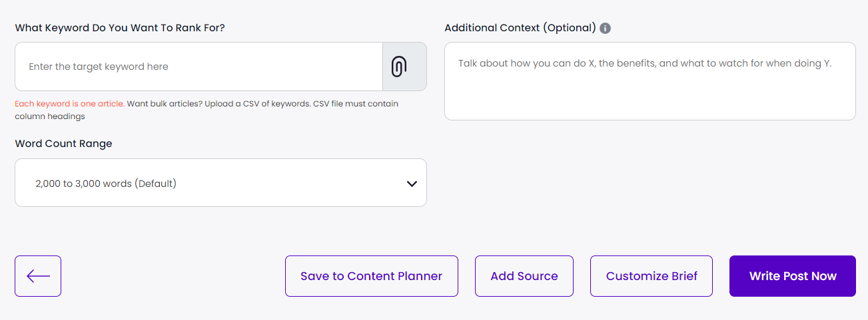Focus the target keyword input field
The image size is (868, 320).
199,67
